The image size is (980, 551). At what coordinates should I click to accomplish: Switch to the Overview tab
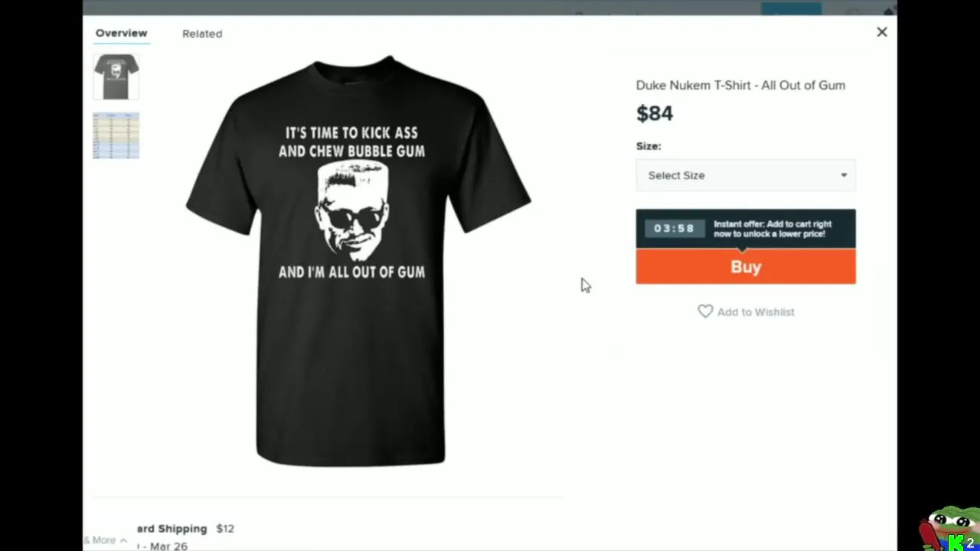point(121,33)
